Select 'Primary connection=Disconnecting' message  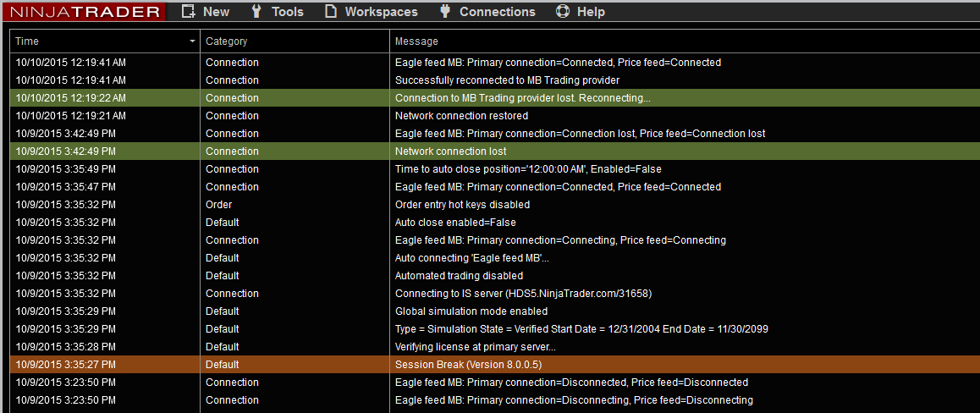click(x=574, y=399)
